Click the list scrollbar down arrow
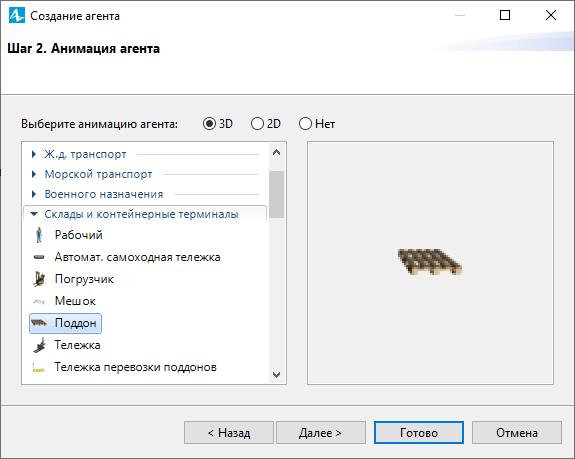This screenshot has height=459, width=575. 276,375
